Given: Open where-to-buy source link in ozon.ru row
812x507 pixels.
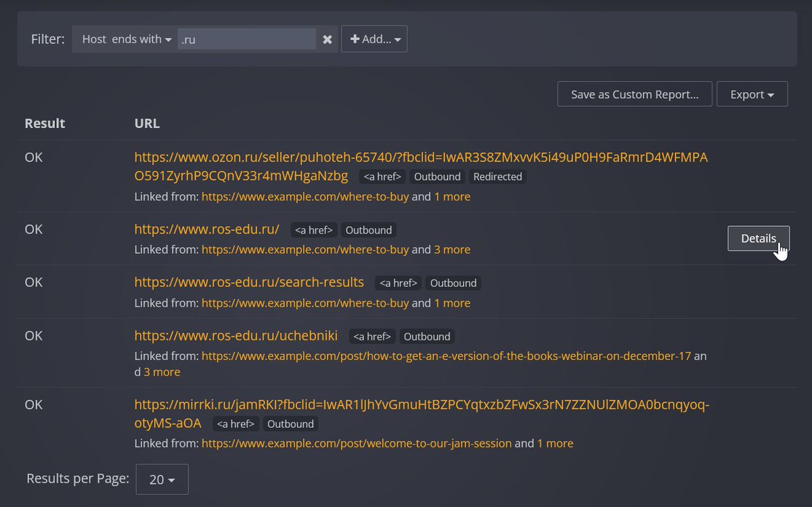Looking at the screenshot, I should [305, 196].
